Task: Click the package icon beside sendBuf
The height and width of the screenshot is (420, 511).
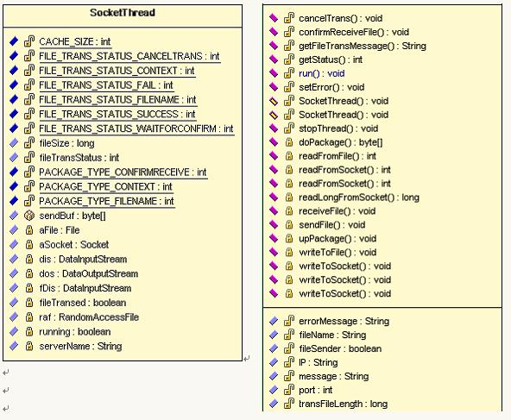Action: [x=29, y=216]
